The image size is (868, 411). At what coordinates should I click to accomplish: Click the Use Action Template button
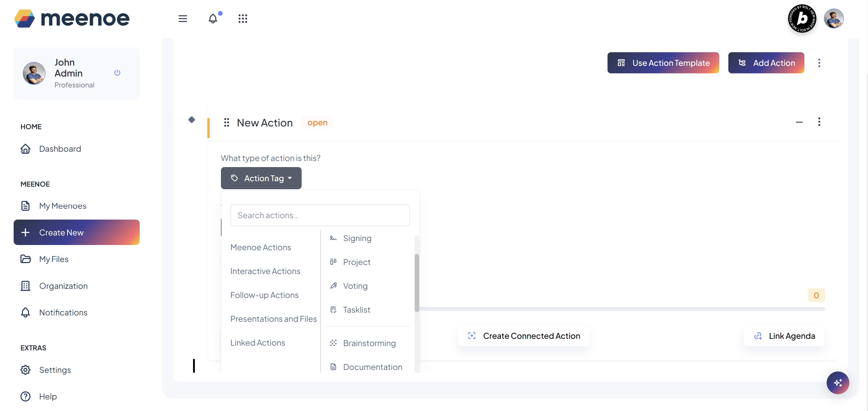(663, 63)
